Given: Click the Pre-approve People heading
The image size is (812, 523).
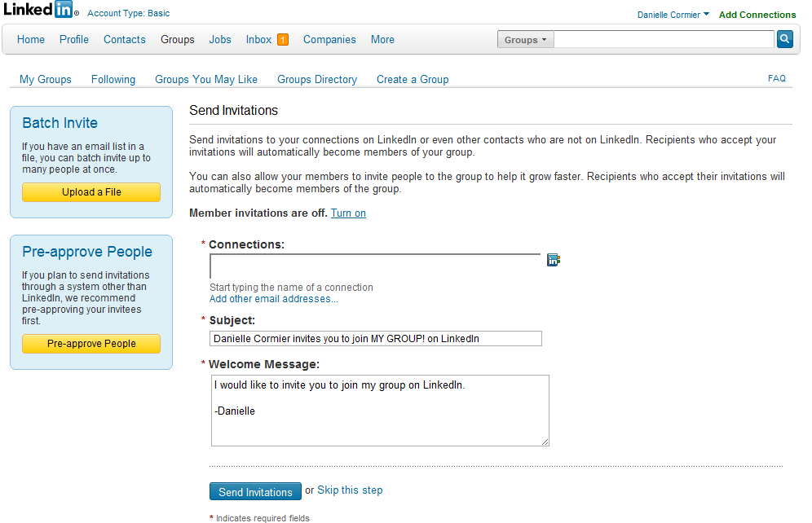Looking at the screenshot, I should tap(87, 252).
